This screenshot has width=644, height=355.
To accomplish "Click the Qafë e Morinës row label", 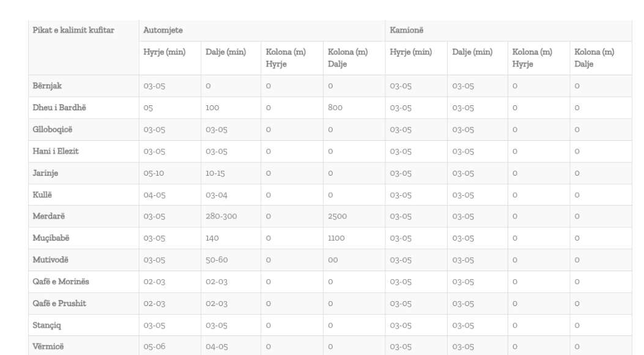I will click(x=61, y=282).
